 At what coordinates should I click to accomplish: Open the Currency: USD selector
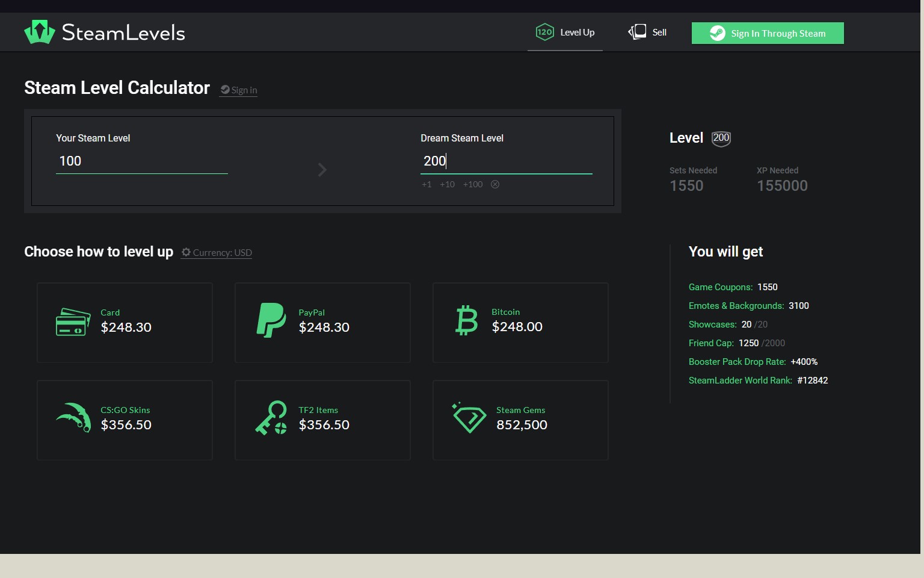[217, 253]
